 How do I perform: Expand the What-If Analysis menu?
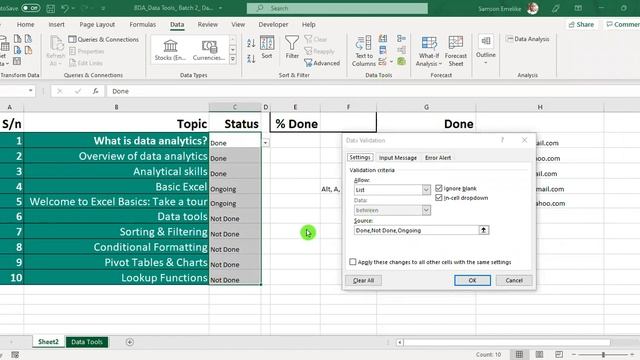(429, 51)
